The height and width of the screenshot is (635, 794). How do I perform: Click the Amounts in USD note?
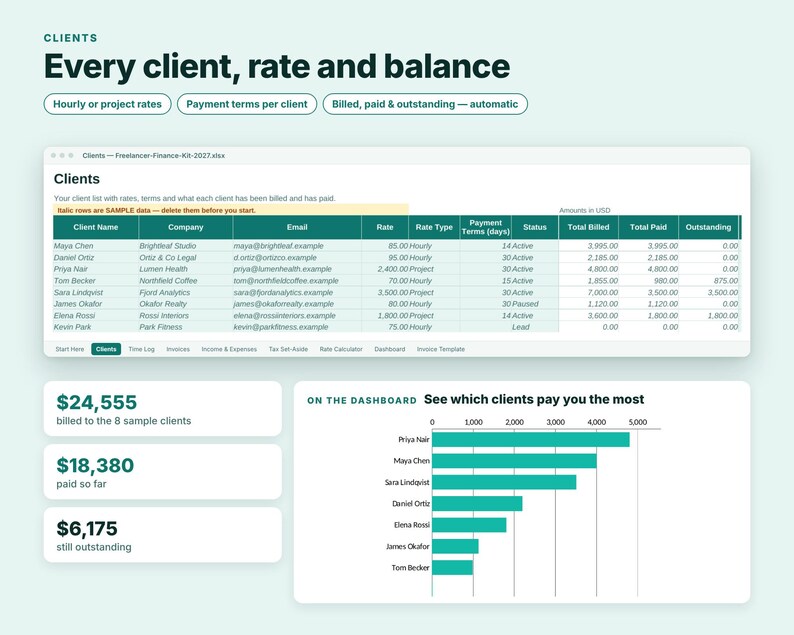click(584, 210)
